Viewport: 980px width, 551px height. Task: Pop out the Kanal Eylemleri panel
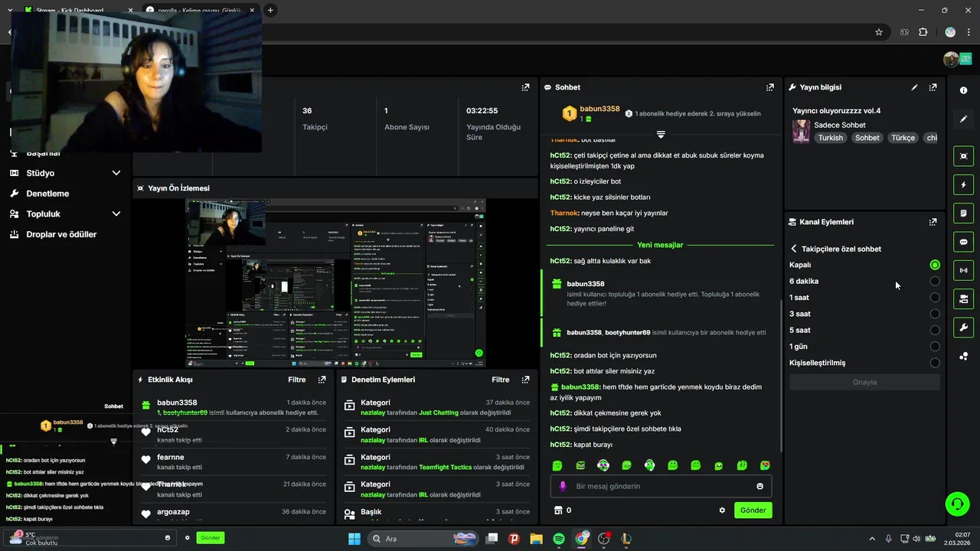(x=933, y=222)
